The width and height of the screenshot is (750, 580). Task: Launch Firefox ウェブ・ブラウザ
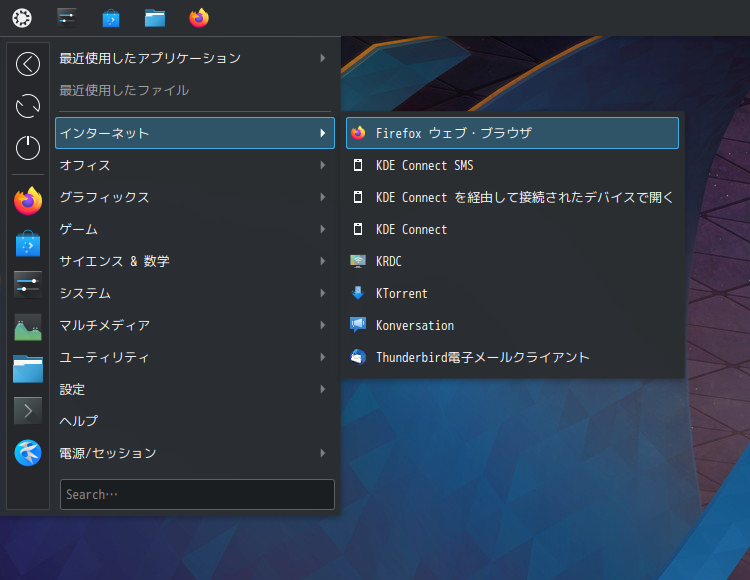(x=512, y=133)
